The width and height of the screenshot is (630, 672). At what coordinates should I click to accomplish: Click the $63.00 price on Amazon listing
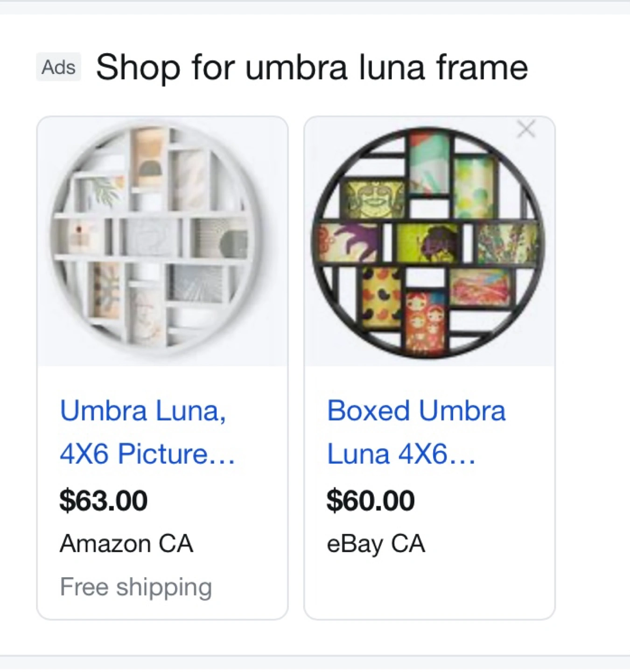[x=104, y=500]
